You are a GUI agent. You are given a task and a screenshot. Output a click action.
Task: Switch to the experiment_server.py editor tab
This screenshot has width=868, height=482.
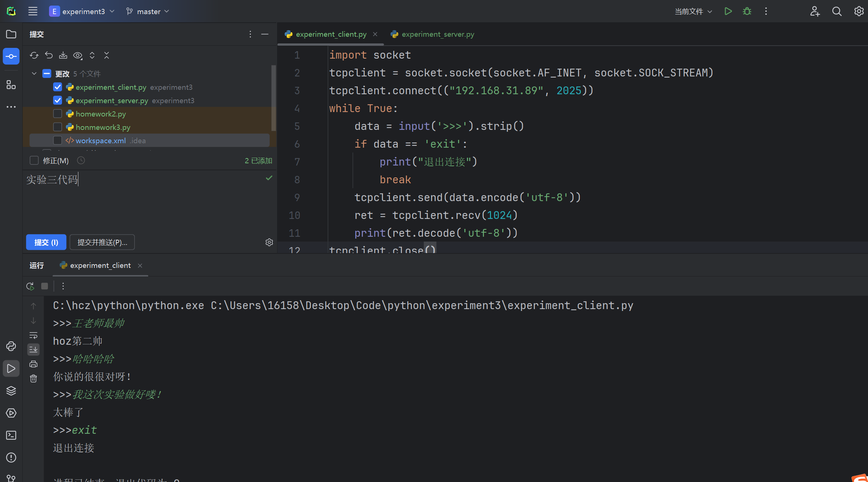tap(437, 34)
